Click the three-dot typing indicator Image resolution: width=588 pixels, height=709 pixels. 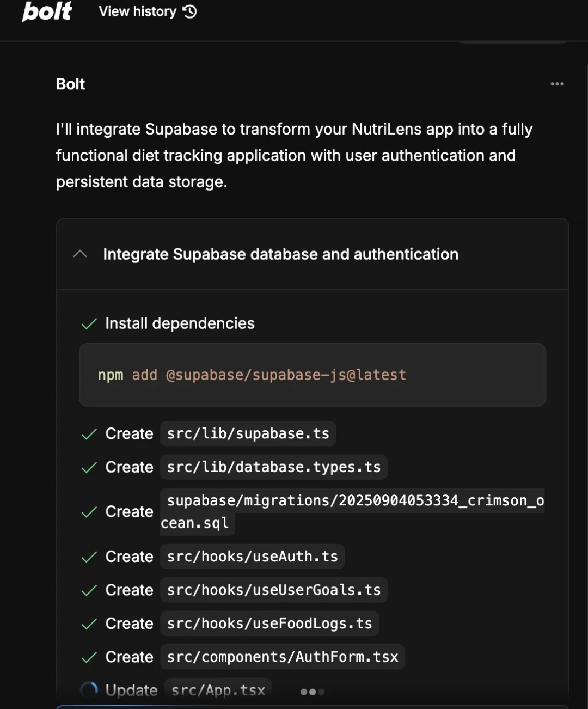(x=313, y=692)
